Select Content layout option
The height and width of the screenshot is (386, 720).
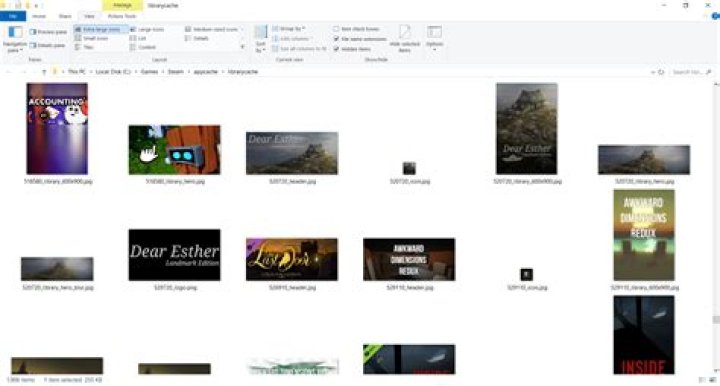pos(143,47)
